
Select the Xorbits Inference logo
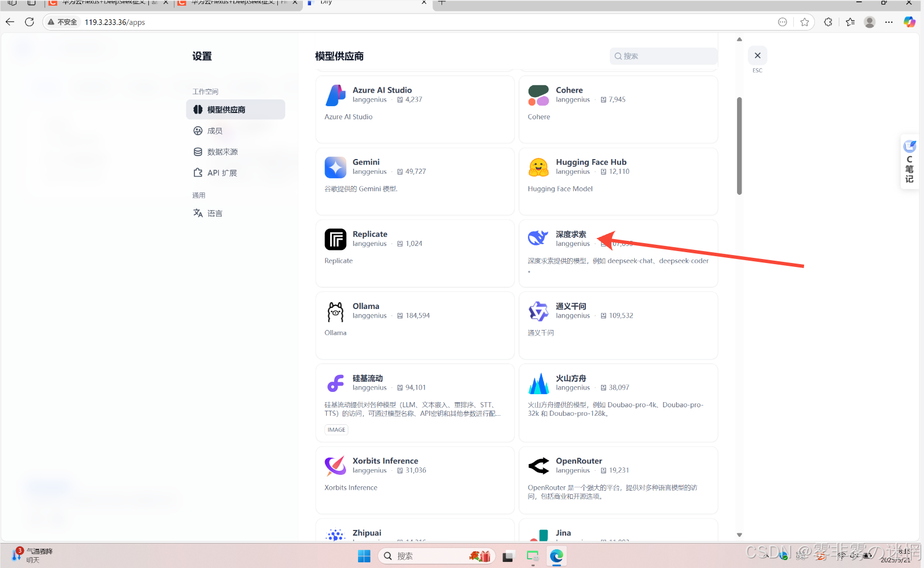(x=335, y=466)
